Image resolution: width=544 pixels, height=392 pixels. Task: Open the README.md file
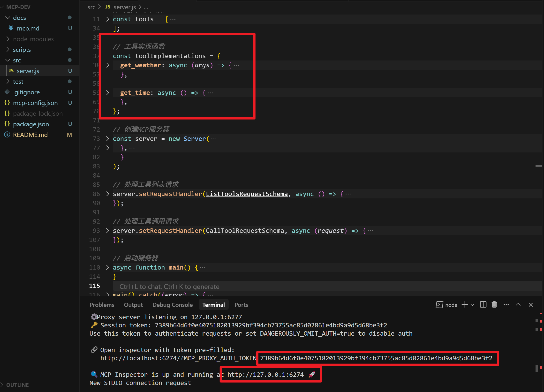pyautogui.click(x=30, y=135)
